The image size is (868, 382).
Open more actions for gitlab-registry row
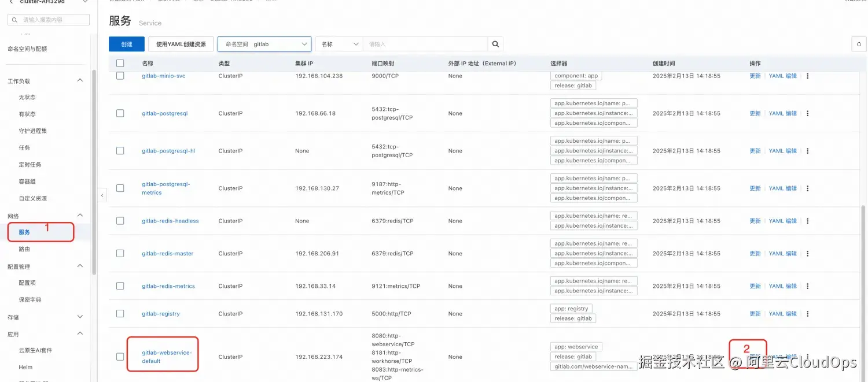tap(808, 314)
